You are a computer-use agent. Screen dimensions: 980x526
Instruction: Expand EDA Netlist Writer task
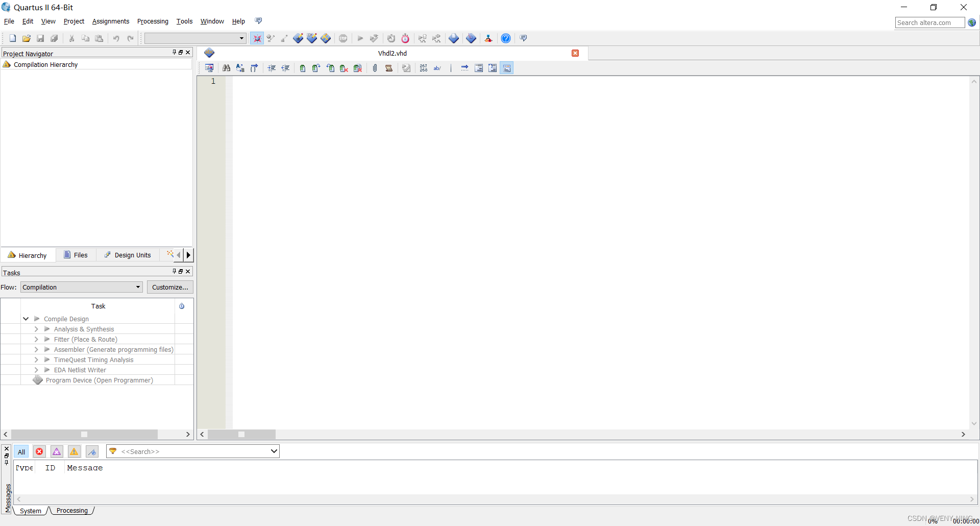[36, 370]
